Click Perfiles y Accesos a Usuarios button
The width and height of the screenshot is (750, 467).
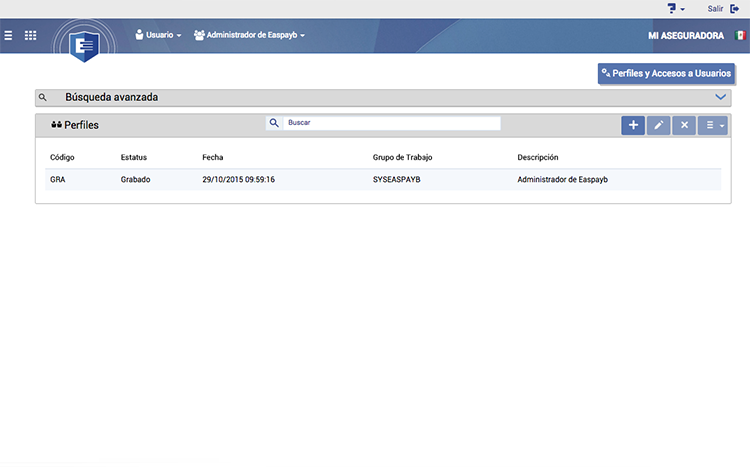[666, 74]
